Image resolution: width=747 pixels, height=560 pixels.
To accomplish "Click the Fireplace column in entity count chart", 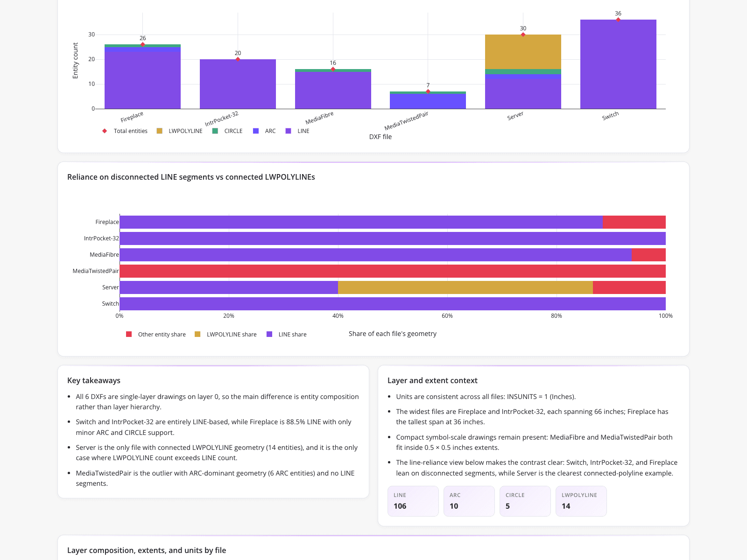I will [x=142, y=77].
